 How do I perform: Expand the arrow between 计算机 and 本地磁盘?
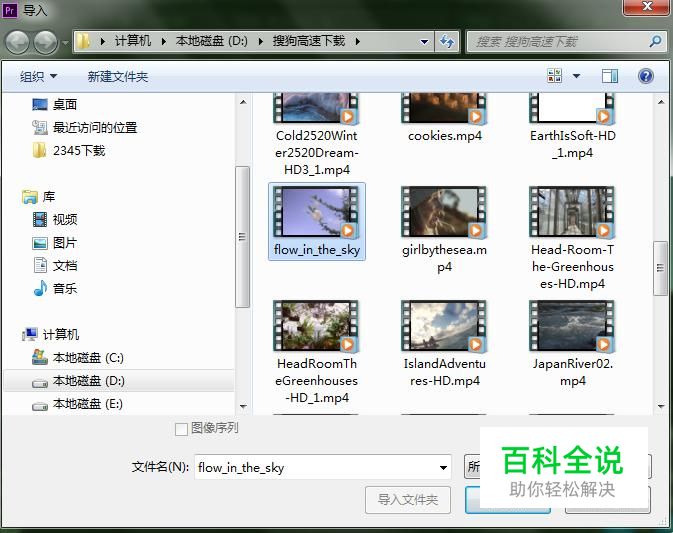[x=164, y=42]
